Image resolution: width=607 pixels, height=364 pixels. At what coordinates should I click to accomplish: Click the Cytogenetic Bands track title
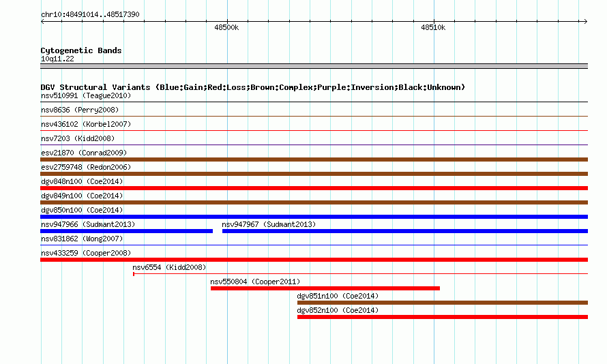pos(81,50)
